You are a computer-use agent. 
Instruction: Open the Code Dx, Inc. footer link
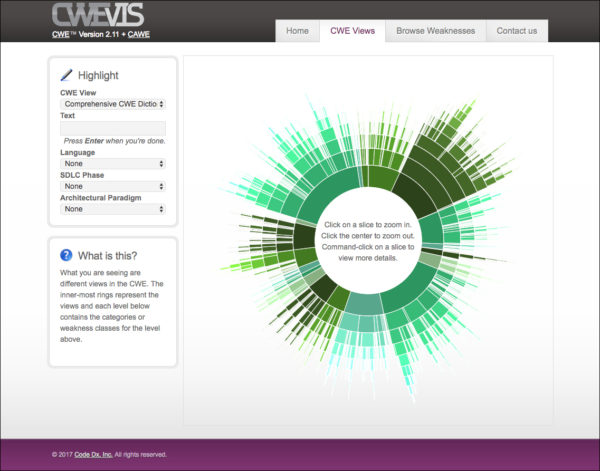pyautogui.click(x=93, y=455)
